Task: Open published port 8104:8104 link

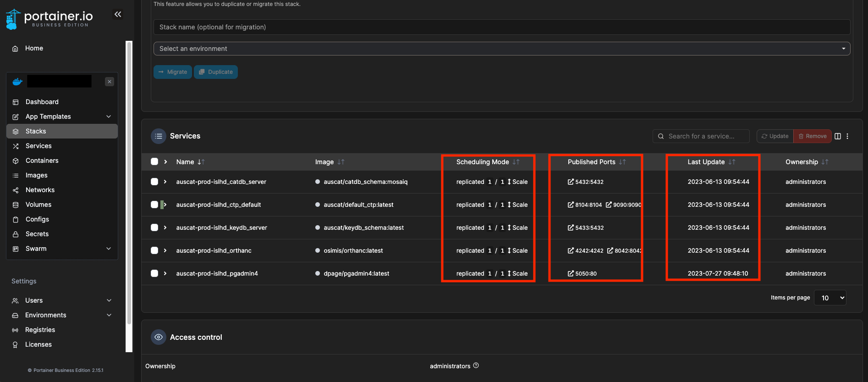Action: point(585,205)
